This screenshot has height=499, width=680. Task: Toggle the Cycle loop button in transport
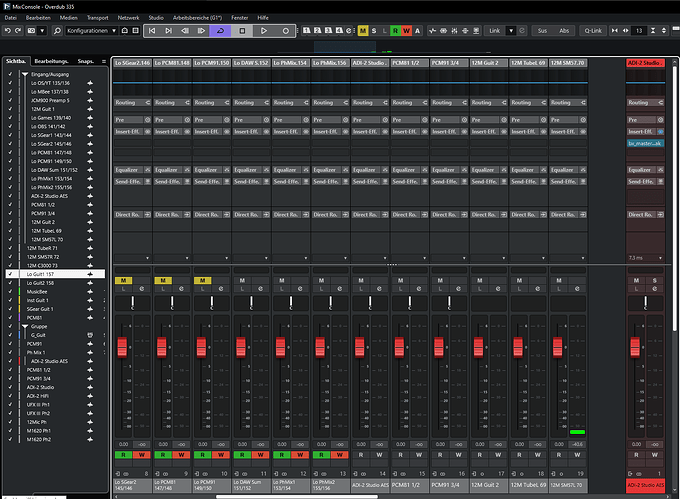[x=219, y=31]
